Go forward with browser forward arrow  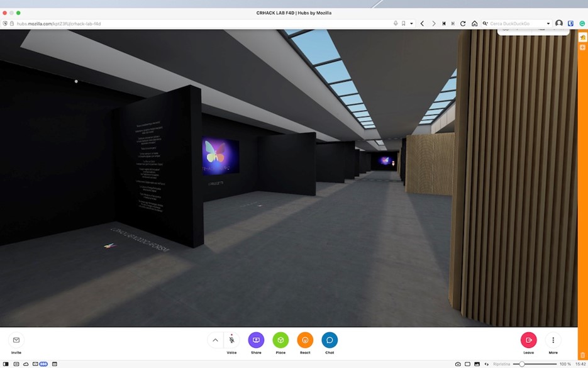[433, 23]
